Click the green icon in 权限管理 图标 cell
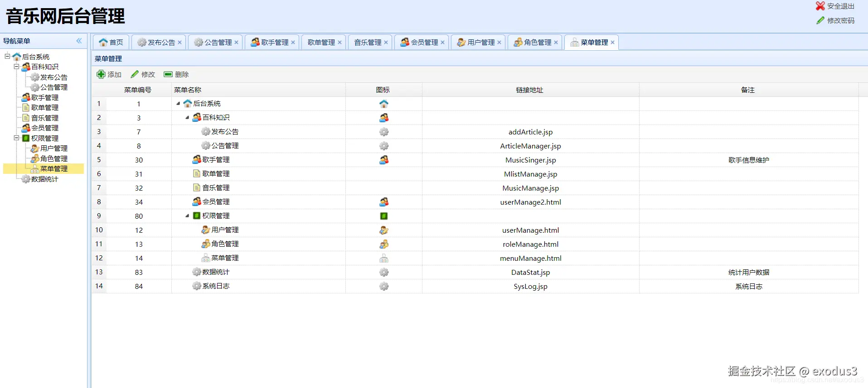The width and height of the screenshot is (868, 388). pyautogui.click(x=384, y=216)
